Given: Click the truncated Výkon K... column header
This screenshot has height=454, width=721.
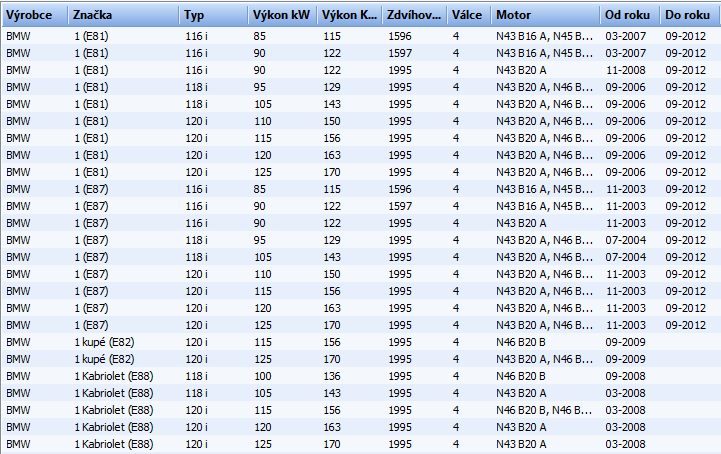Looking at the screenshot, I should click(349, 15).
